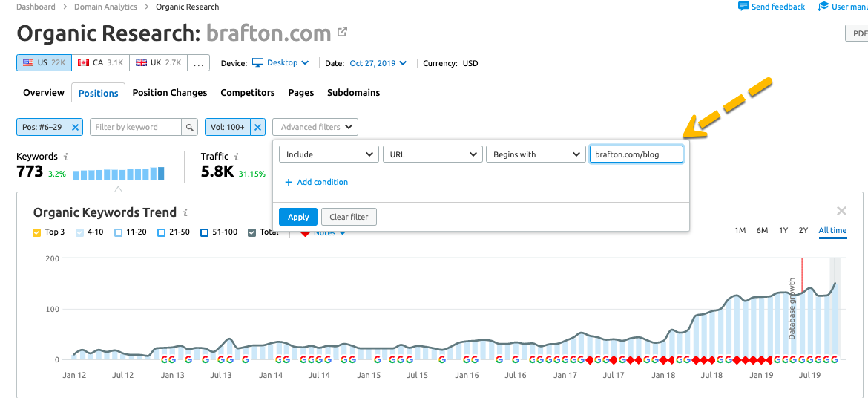
Task: Enable the 11-20 positions checkbox
Action: [119, 232]
